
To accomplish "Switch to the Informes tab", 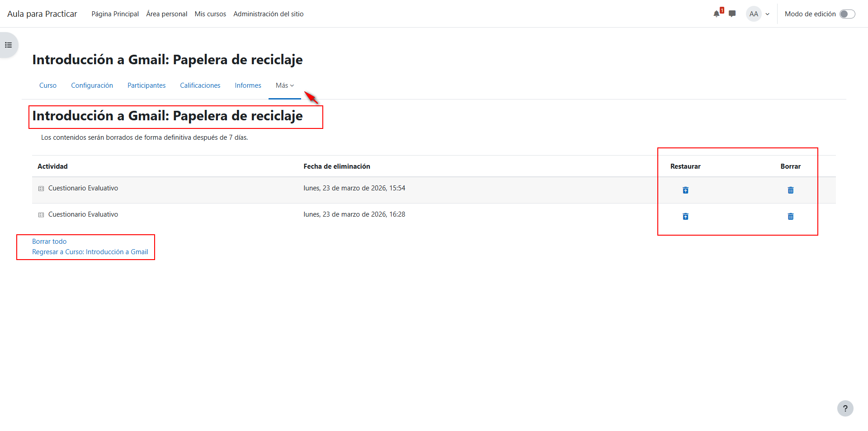I will [248, 85].
